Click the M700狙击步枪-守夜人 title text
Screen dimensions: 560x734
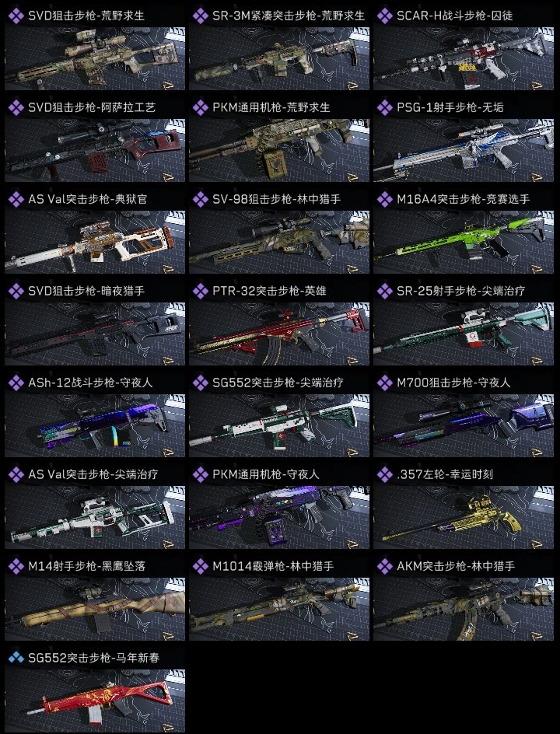(x=453, y=383)
